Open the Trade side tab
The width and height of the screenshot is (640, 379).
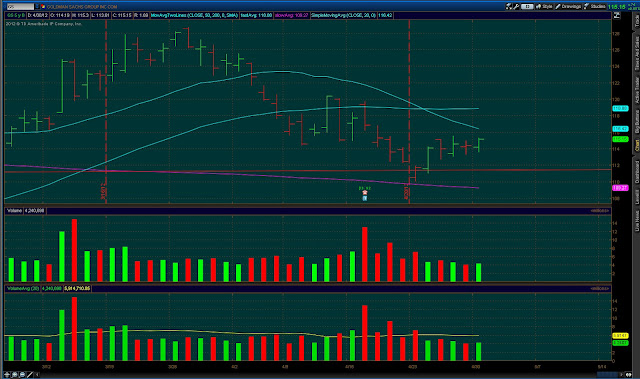pyautogui.click(x=636, y=21)
